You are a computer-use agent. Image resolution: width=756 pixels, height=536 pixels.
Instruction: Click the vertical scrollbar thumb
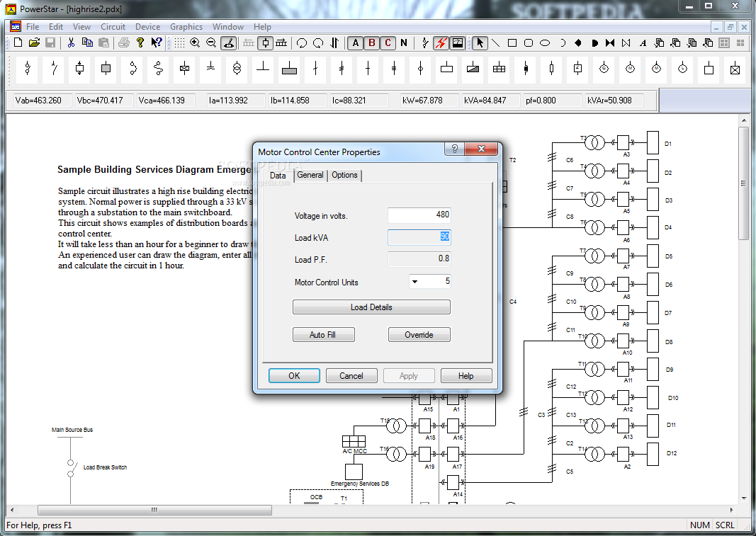743,183
